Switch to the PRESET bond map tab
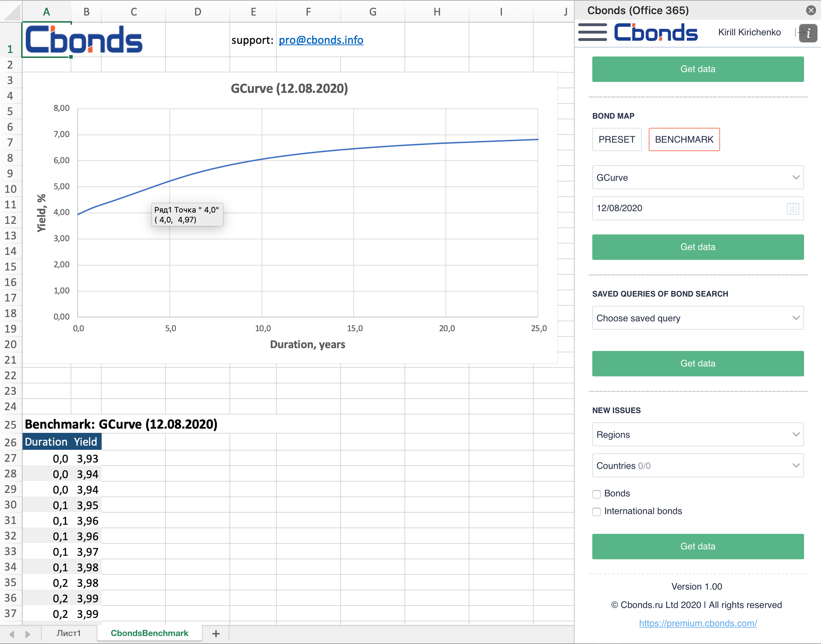 (x=617, y=139)
